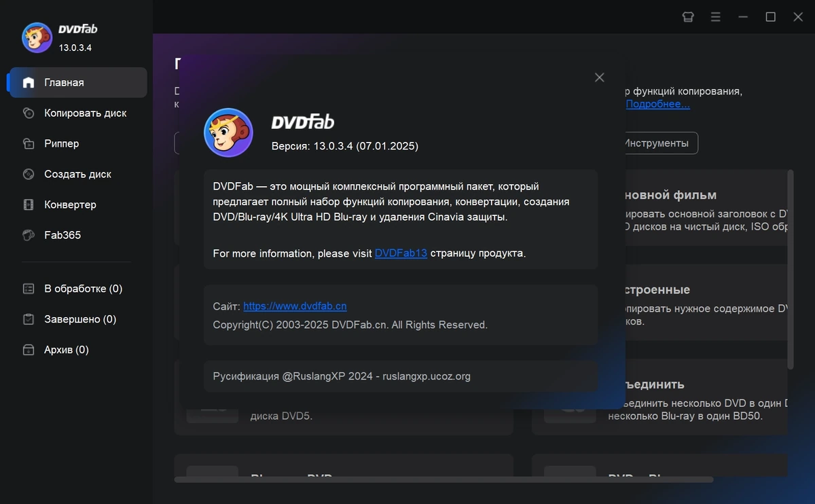Image resolution: width=815 pixels, height=504 pixels.
Task: Close the About DVDFab dialog
Action: pyautogui.click(x=599, y=77)
